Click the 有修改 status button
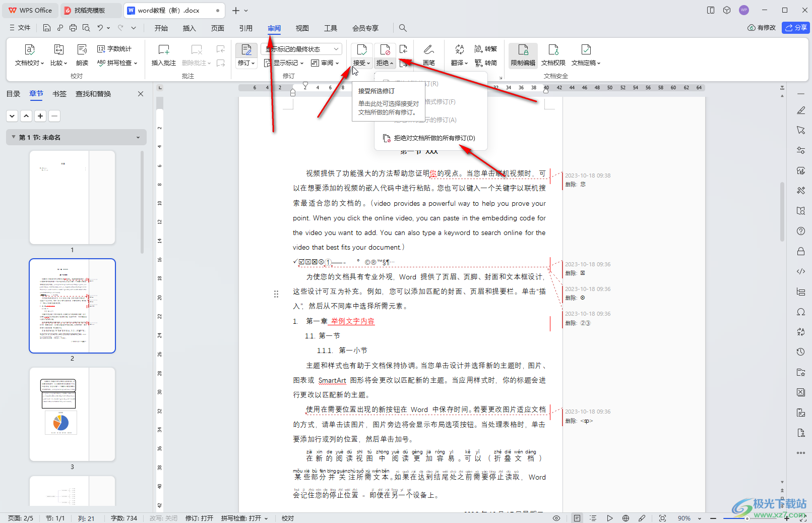The width and height of the screenshot is (812, 523). pyautogui.click(x=762, y=28)
